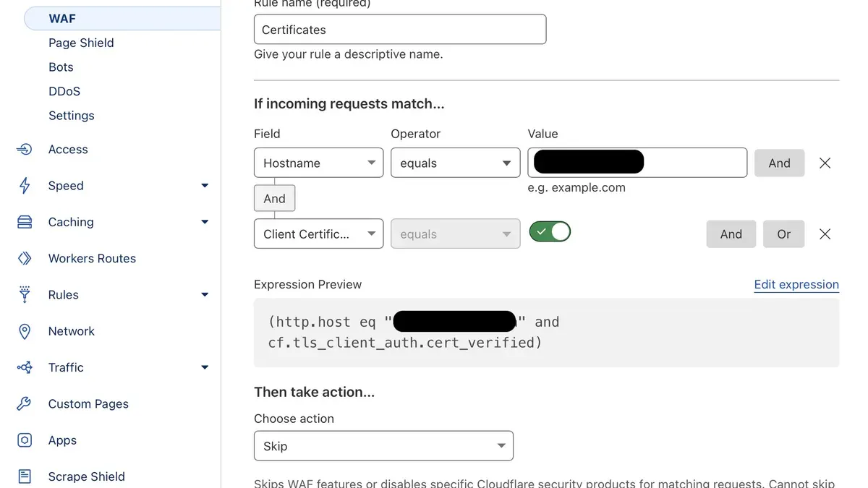Expand the Speed menu chevron

coord(205,186)
